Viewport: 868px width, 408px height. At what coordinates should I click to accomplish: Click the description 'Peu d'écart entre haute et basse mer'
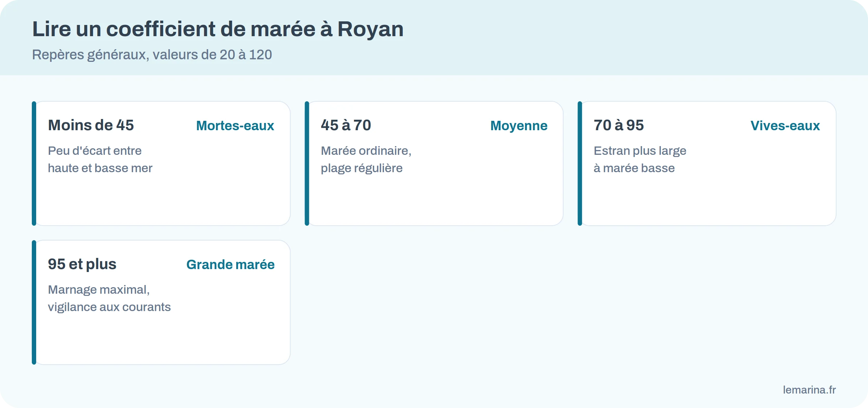(100, 160)
